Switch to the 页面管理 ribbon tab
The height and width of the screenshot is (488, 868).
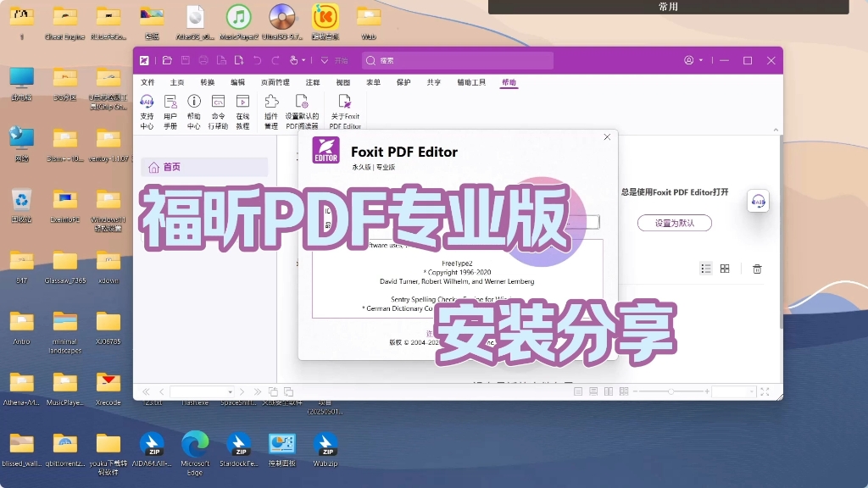coord(275,82)
